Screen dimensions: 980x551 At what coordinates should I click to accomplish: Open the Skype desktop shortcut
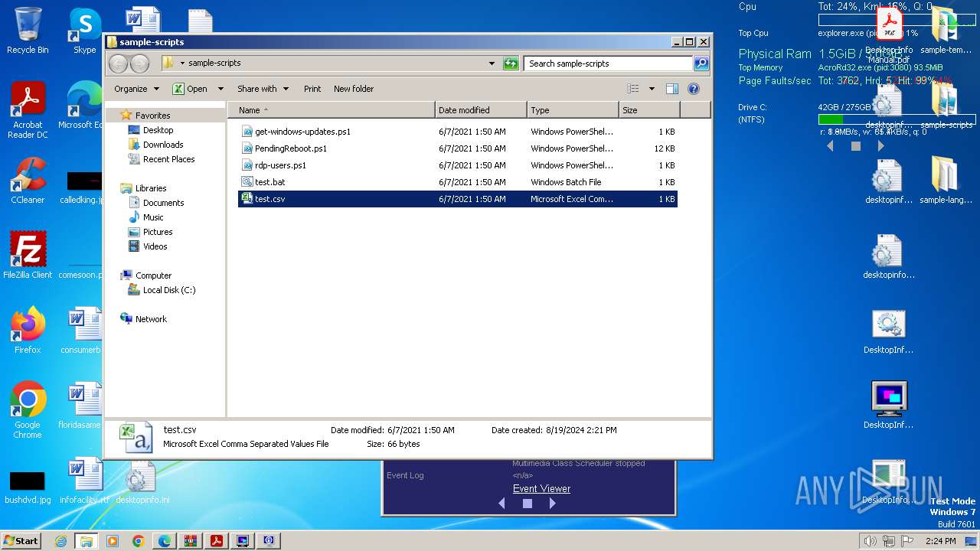(84, 31)
